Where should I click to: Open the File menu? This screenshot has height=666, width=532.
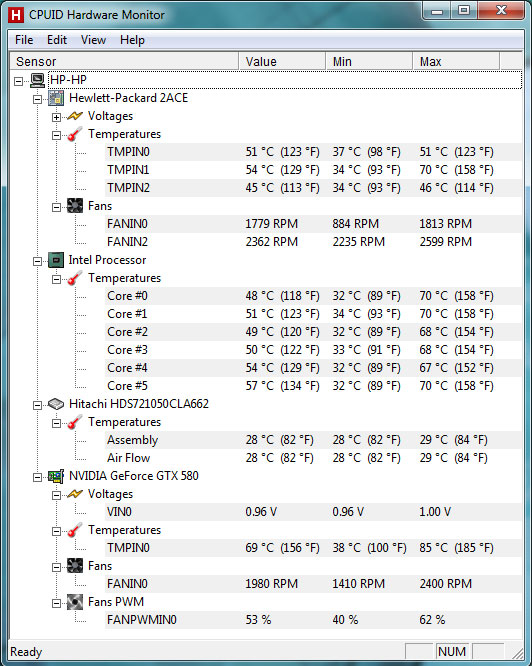coord(24,40)
